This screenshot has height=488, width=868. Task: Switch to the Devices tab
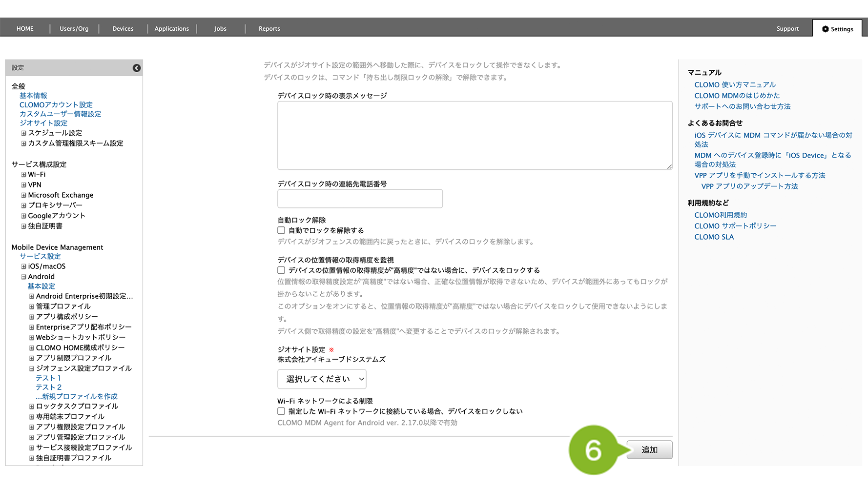[123, 29]
